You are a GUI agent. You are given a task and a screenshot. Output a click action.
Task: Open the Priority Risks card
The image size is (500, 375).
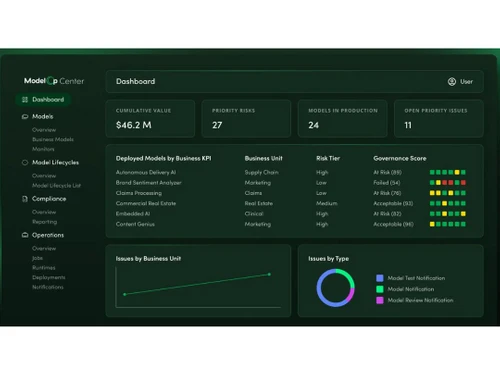(246, 119)
